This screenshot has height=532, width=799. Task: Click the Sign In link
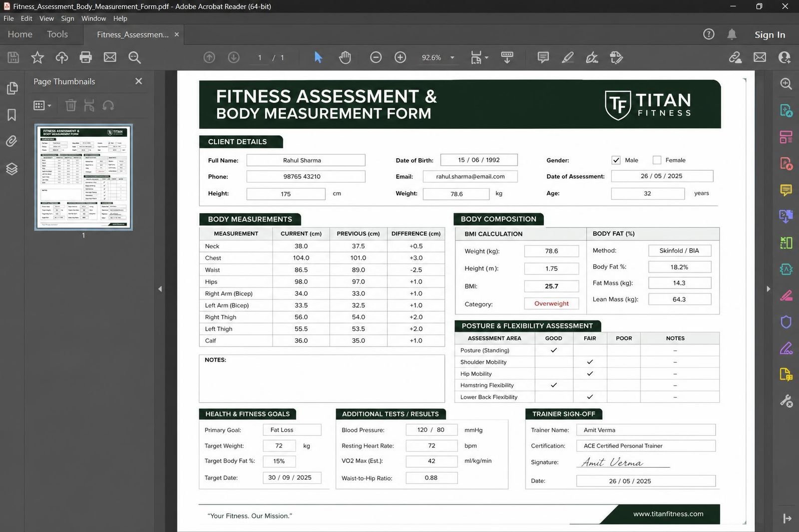click(x=770, y=34)
